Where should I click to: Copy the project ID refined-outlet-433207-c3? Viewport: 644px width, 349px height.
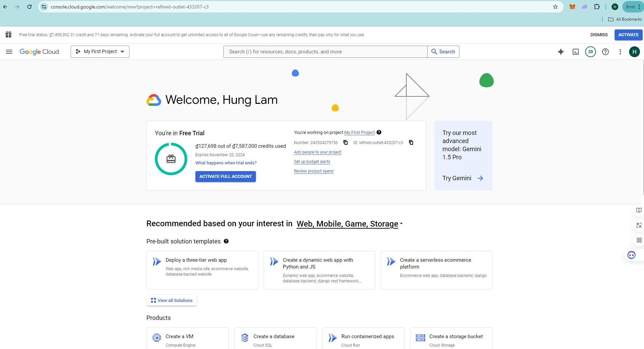411,142
